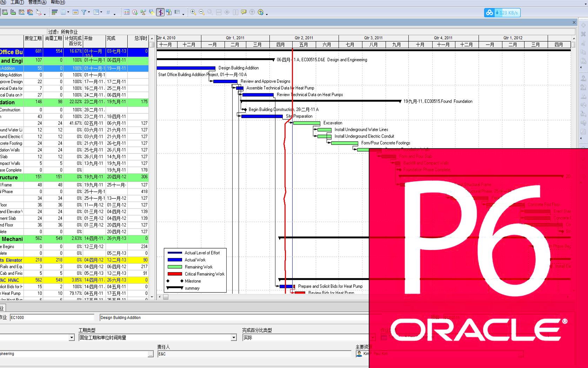
Task: Click the columns toolbar icon
Action: [64, 12]
